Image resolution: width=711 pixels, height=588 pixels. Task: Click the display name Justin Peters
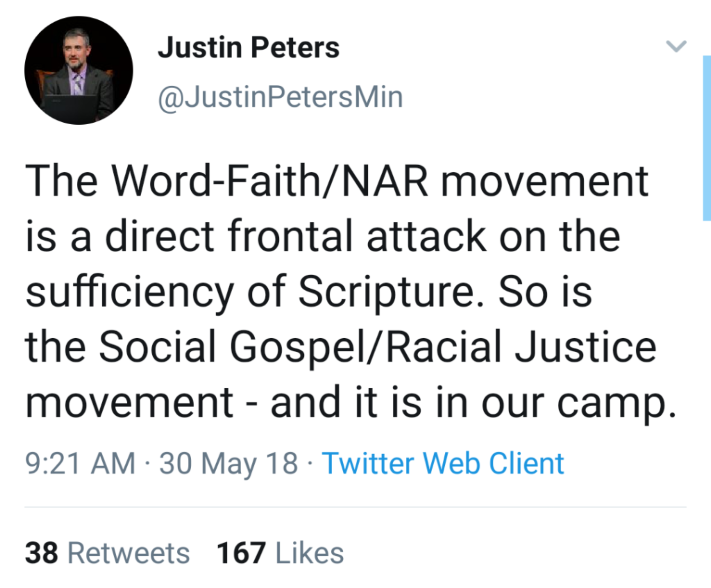tap(249, 48)
